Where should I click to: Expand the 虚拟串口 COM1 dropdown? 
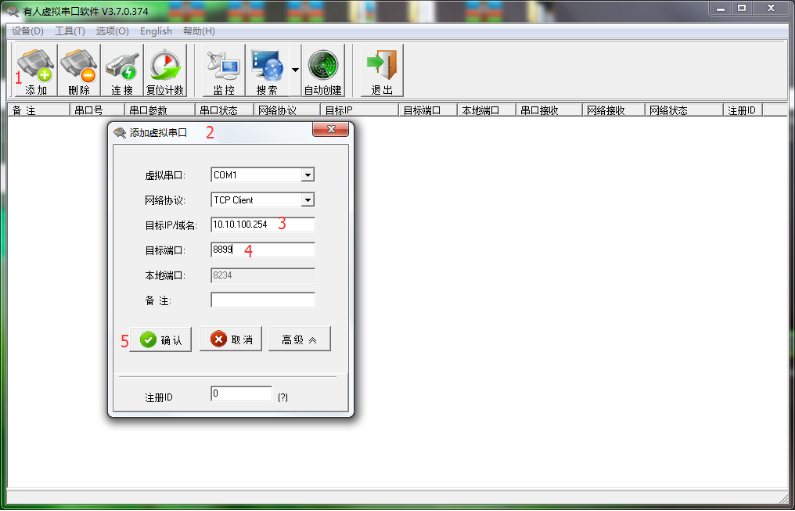[x=308, y=175]
